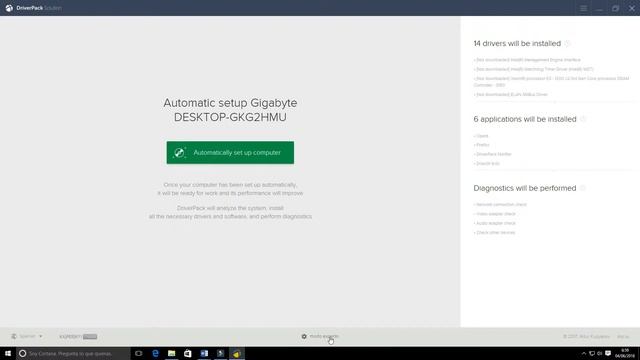Screen dimensions: 640x360
Task: Click info icon beside drivers will be installed
Action: (x=568, y=43)
